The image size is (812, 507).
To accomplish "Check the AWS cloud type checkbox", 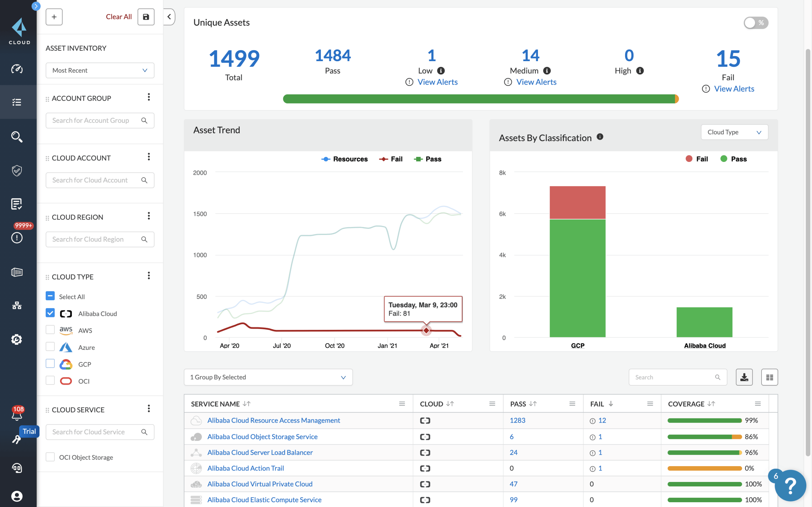I will coord(50,330).
